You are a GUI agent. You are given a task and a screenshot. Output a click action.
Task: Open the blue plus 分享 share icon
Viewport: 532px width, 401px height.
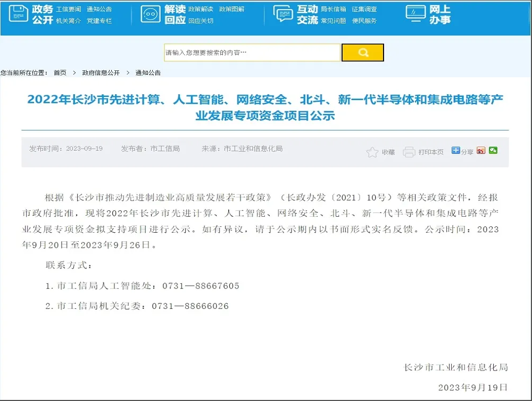[x=455, y=151]
